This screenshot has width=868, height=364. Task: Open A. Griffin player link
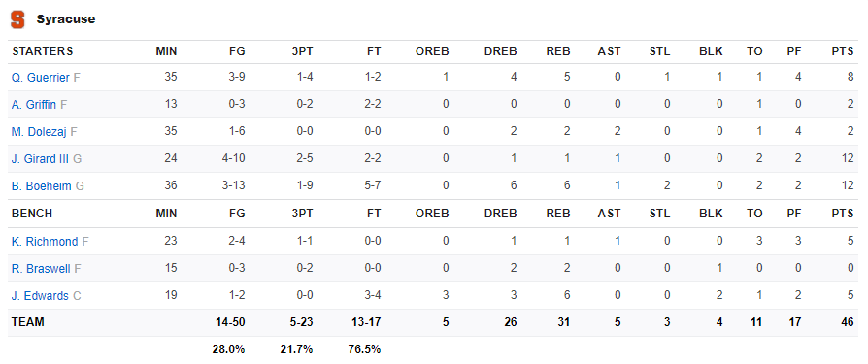(34, 105)
